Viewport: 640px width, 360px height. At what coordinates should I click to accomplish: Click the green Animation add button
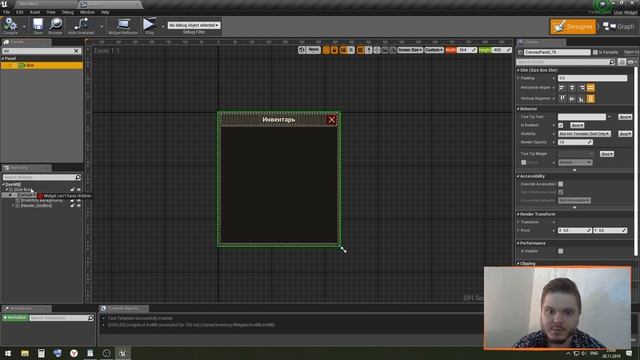point(15,318)
